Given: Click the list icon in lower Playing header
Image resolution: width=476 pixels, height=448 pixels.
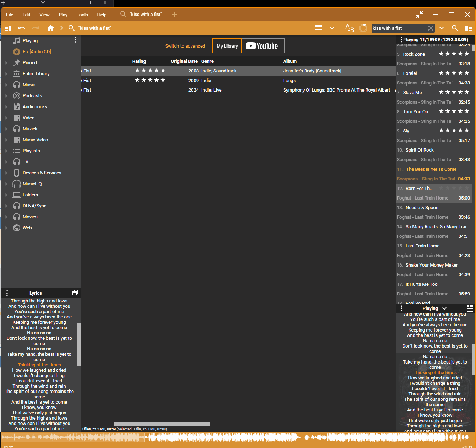Looking at the screenshot, I should coord(470,308).
